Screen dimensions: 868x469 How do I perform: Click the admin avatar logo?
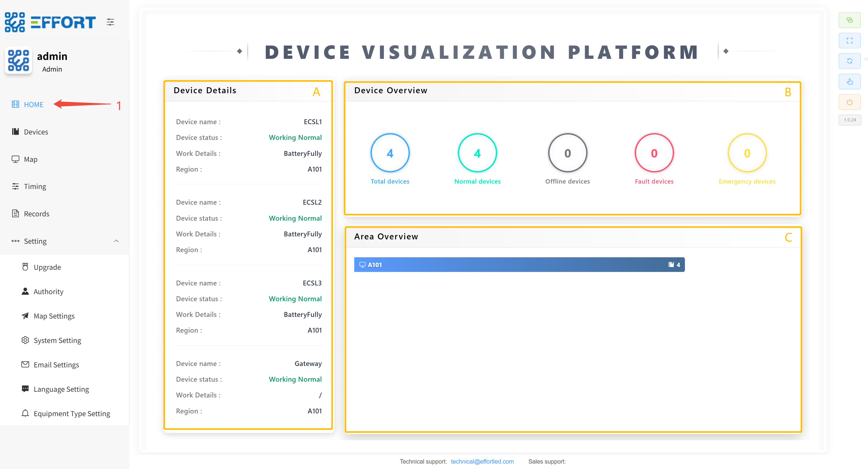click(18, 61)
